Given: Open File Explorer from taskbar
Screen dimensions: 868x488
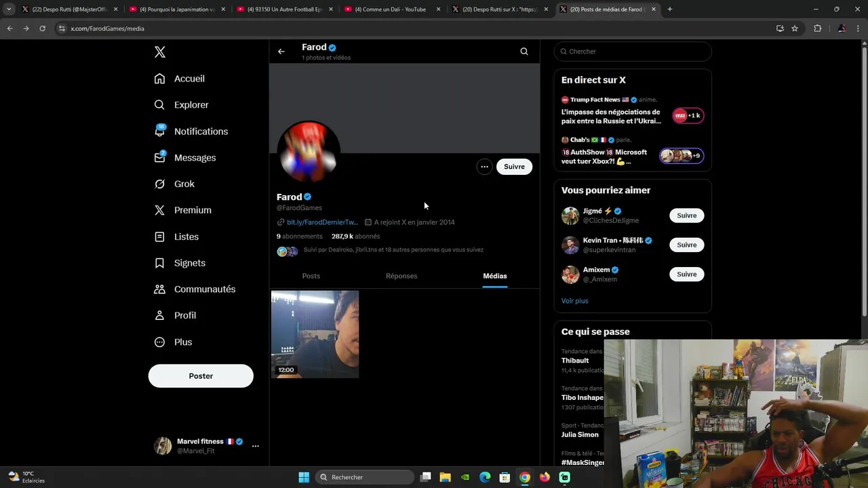Looking at the screenshot, I should (445, 477).
